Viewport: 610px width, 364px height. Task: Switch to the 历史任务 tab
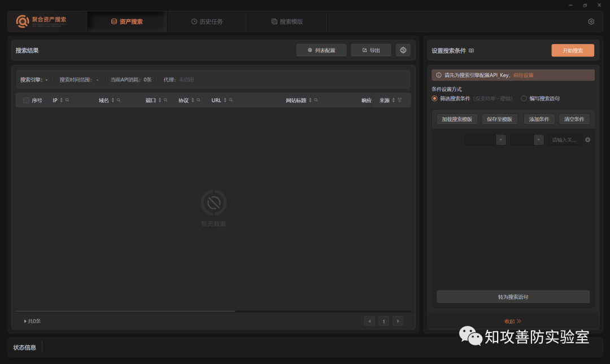tap(207, 22)
